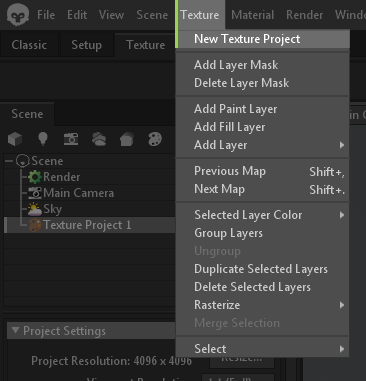
Task: Collapse the root Scene tree node
Action: pos(9,161)
